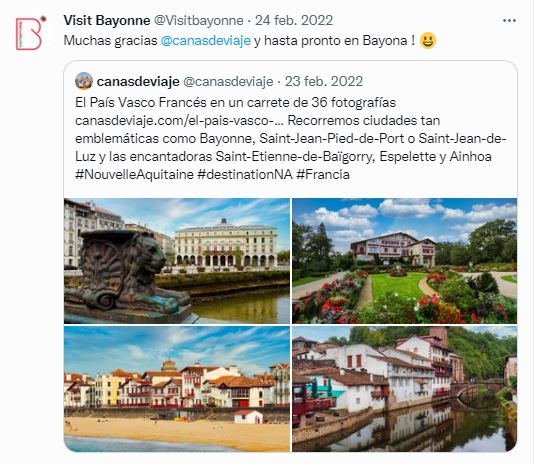The height and width of the screenshot is (464, 536).
Task: Click the #NouvelleAquitaine hashtag
Action: pyautogui.click(x=134, y=175)
